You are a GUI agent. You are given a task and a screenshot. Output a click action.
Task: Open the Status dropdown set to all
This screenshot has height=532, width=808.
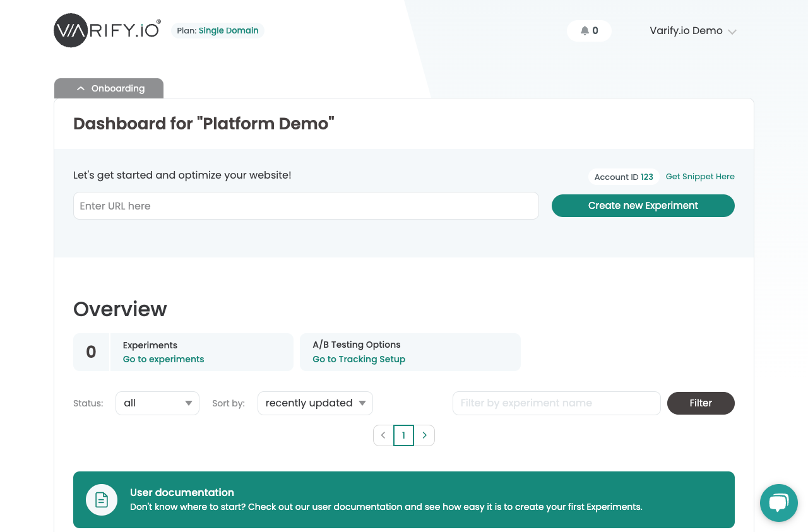pyautogui.click(x=157, y=403)
